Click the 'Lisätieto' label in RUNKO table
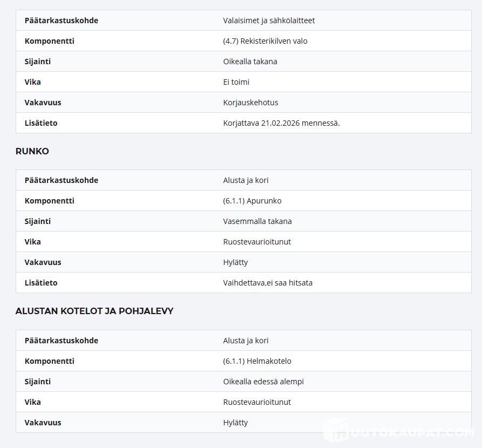 [x=41, y=283]
